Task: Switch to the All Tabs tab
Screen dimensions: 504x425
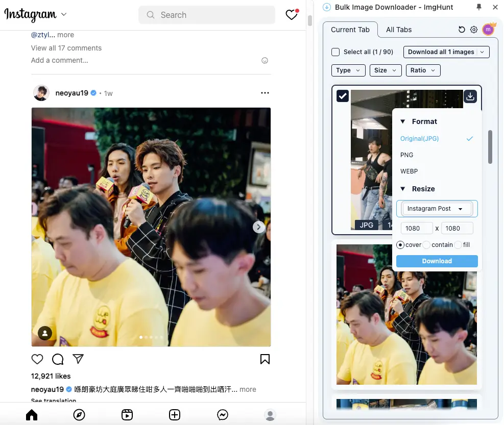Action: pos(398,30)
